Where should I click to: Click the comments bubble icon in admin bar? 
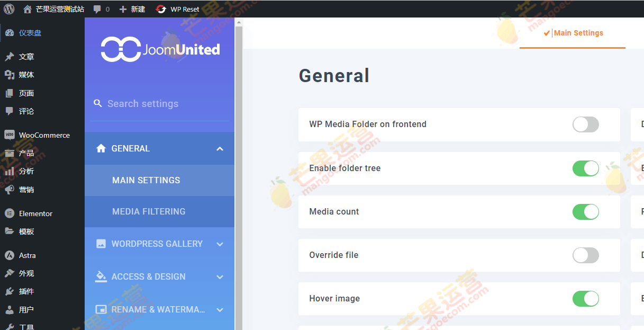pos(97,9)
